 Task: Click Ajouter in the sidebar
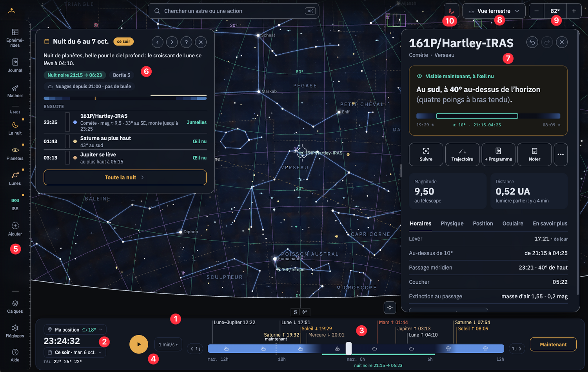pyautogui.click(x=15, y=229)
